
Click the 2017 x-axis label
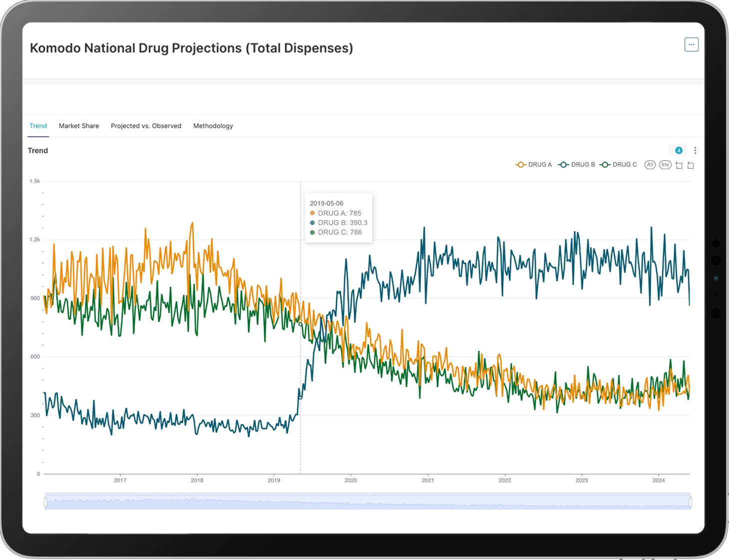[x=120, y=480]
